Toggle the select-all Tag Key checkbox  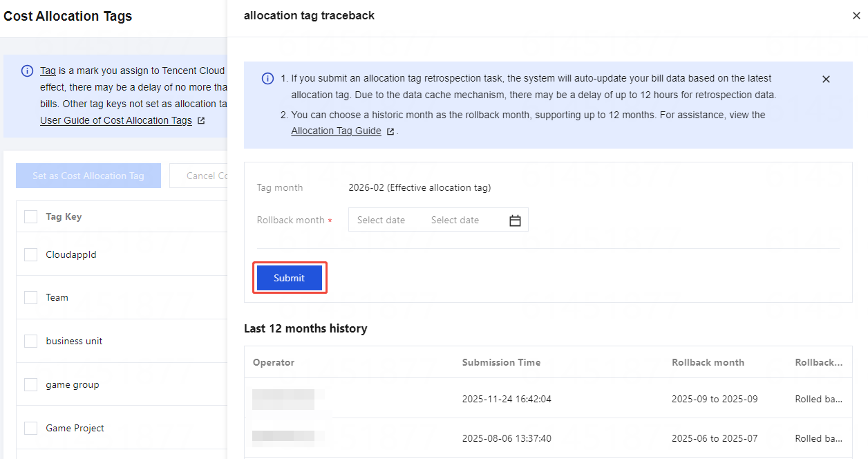click(31, 217)
